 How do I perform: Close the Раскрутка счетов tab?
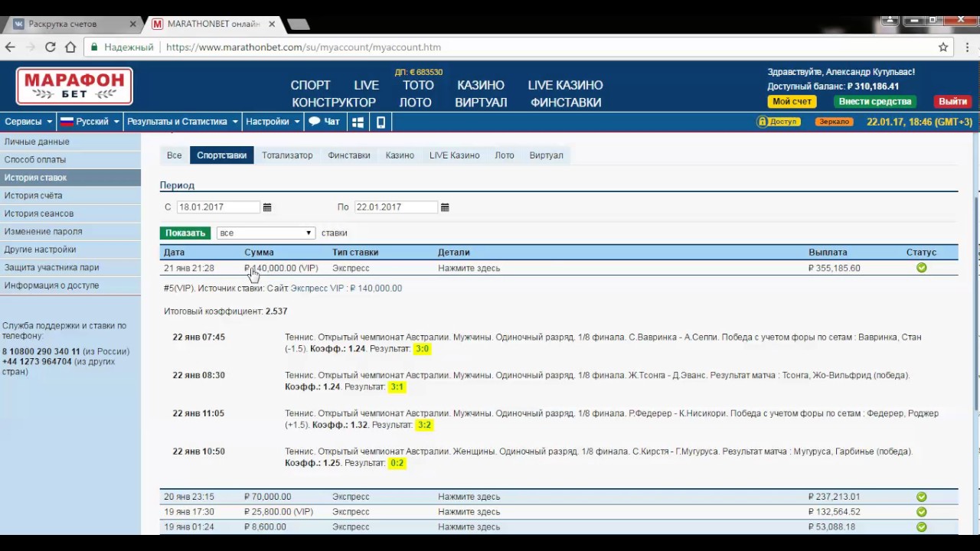tap(133, 24)
